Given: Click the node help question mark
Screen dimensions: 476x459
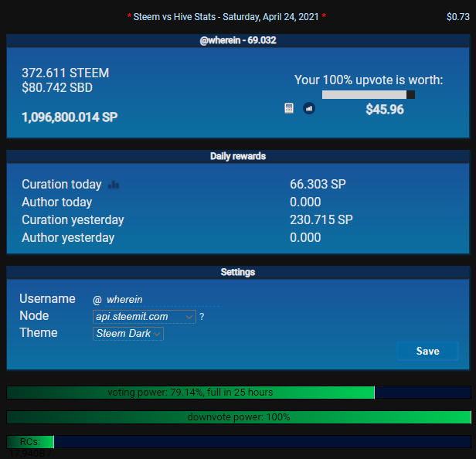Looking at the screenshot, I should point(202,317).
